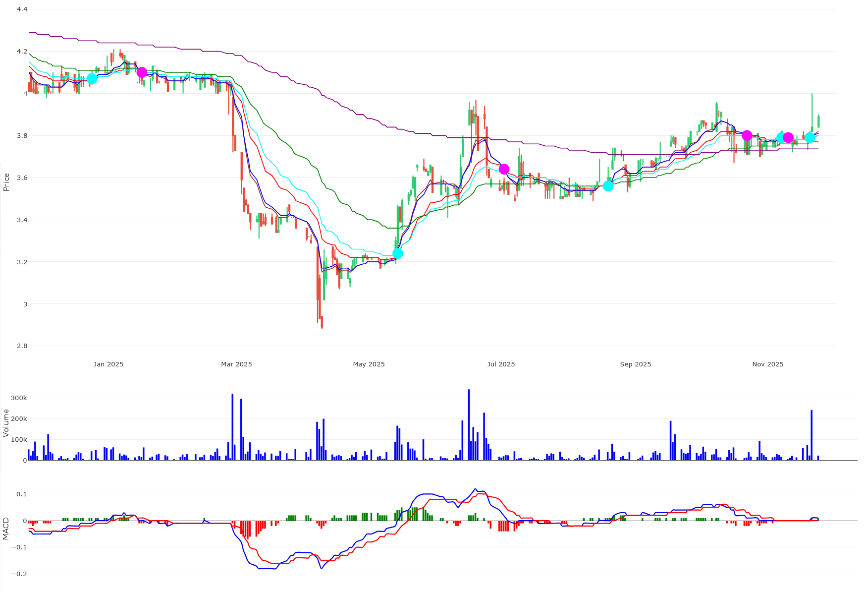868x593 pixels.
Task: Click the second magenta dot in November 2025
Action: point(788,138)
